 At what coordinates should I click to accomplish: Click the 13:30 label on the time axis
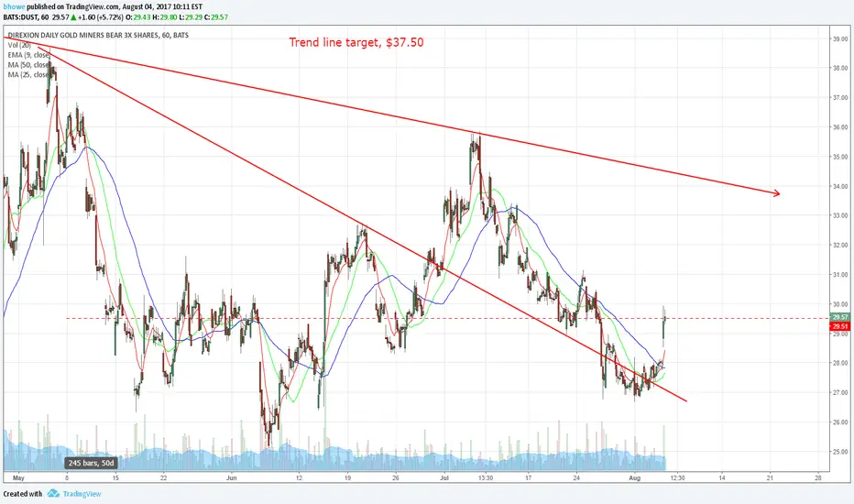[x=486, y=477]
